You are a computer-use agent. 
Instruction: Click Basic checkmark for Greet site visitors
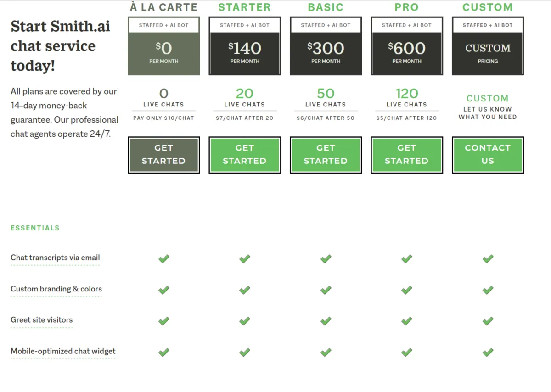point(326,321)
